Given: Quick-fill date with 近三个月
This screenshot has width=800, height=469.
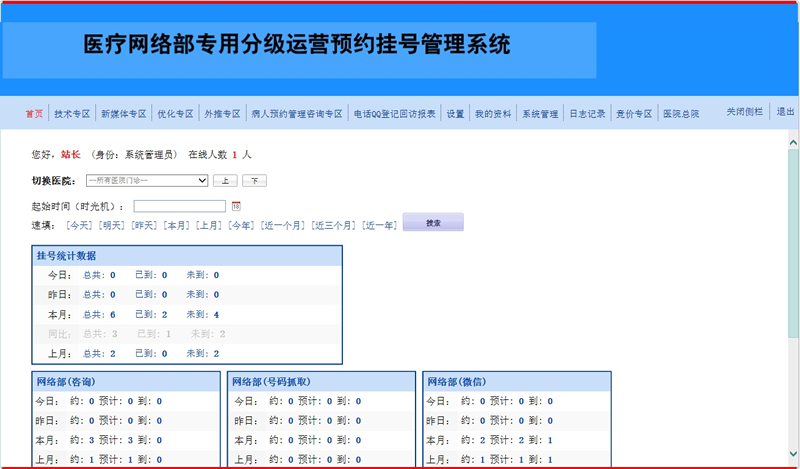Looking at the screenshot, I should point(334,226).
